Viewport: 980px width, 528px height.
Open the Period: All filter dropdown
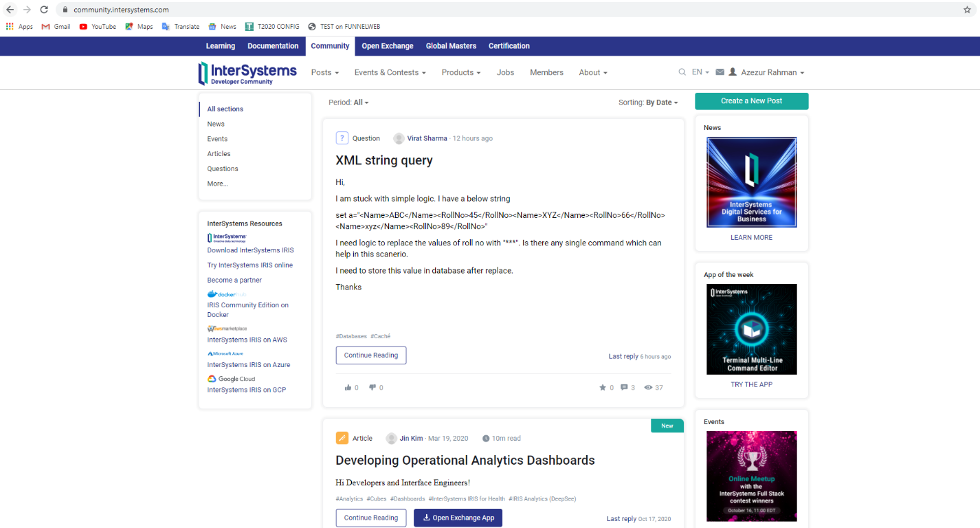point(348,102)
